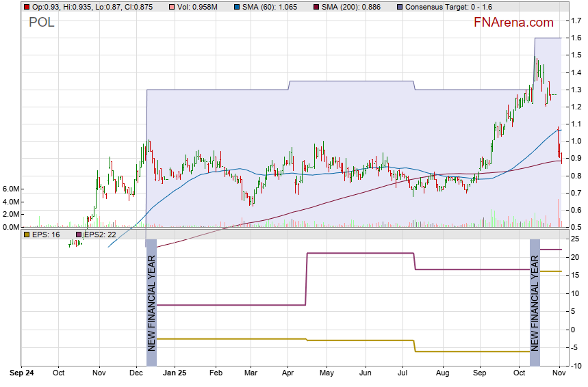This screenshot has width=588, height=387.
Task: Click the Apr label on the time axis
Action: point(287,374)
